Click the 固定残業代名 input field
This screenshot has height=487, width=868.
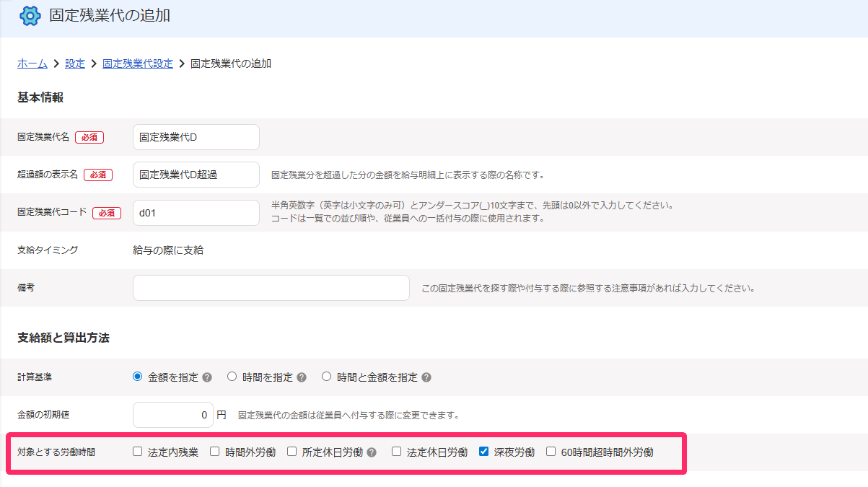[x=196, y=137]
